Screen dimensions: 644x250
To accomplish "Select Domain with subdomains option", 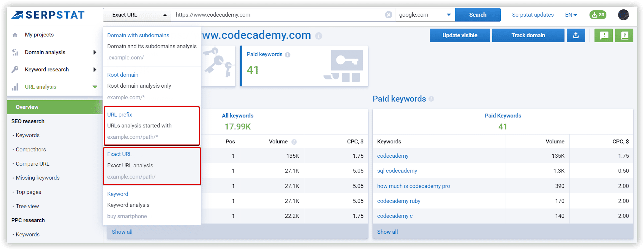I will point(152,46).
